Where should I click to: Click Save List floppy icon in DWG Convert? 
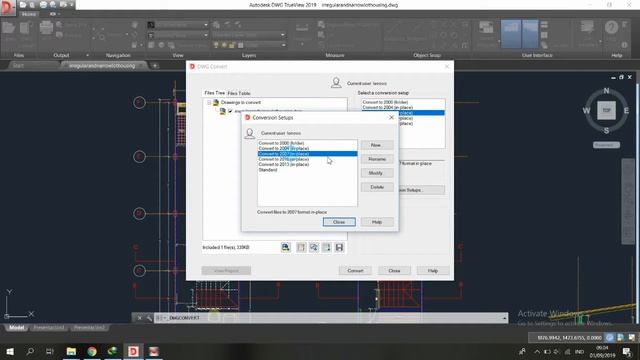339,247
